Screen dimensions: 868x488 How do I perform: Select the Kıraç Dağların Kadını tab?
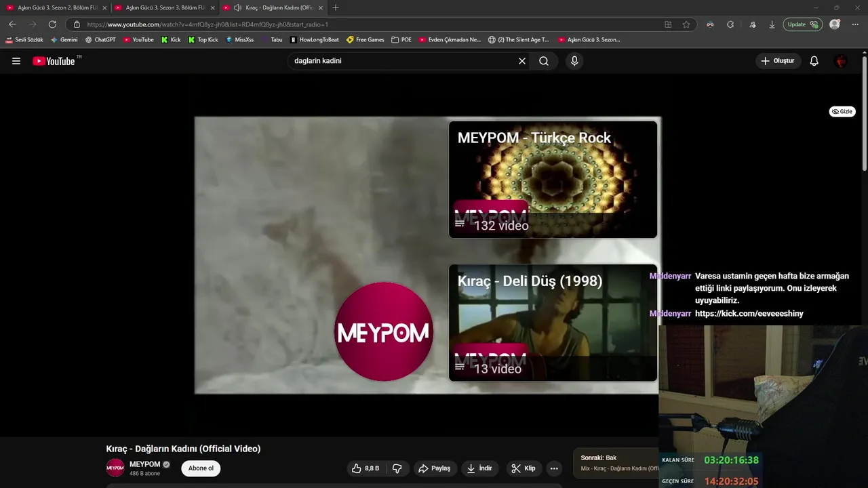tap(273, 7)
